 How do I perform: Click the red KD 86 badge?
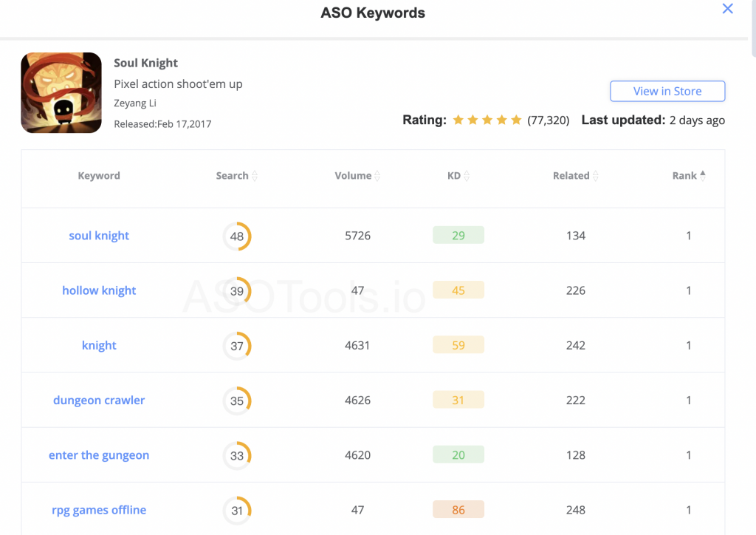tap(458, 509)
